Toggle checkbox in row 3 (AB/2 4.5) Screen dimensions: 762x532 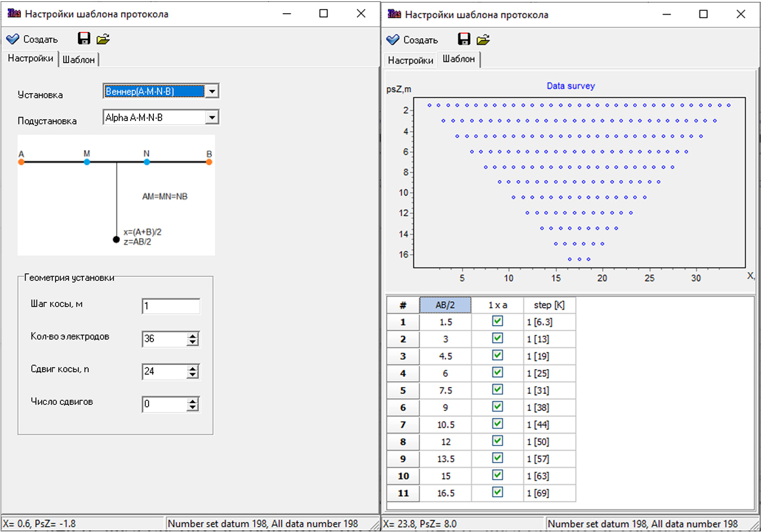tap(498, 355)
